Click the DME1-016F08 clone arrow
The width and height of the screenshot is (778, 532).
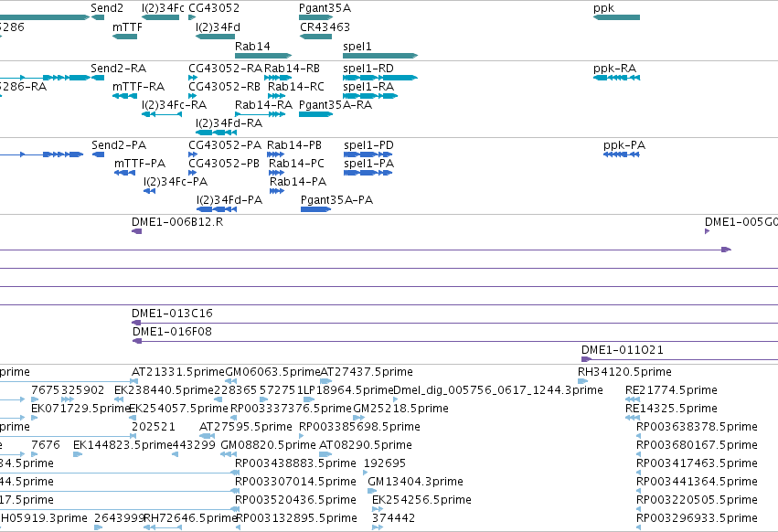pyautogui.click(x=137, y=342)
